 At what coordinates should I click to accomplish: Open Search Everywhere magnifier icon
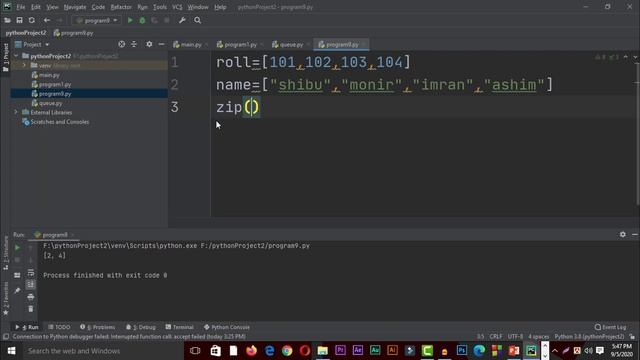tap(198, 20)
